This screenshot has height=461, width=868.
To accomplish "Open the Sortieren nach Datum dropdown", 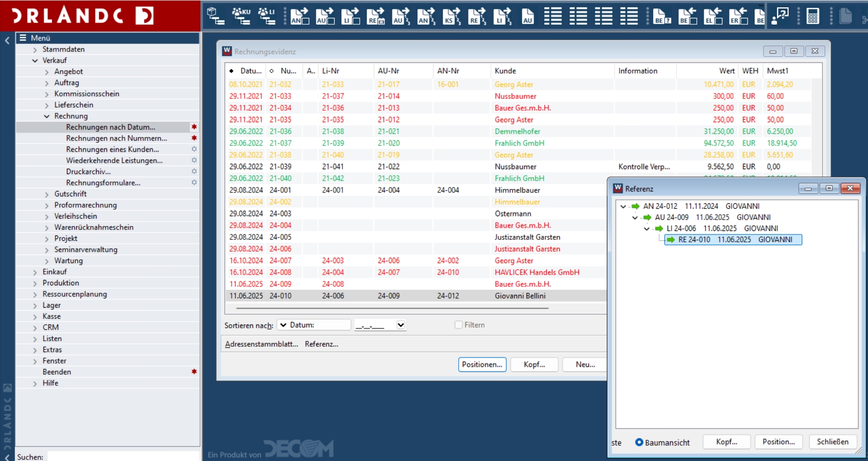I will click(x=314, y=325).
